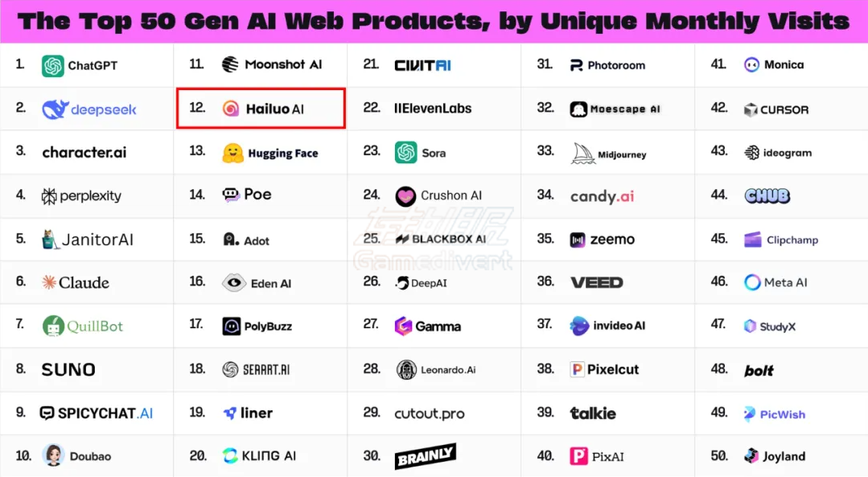Click the Hailuo AI orange swirl icon

click(x=231, y=109)
